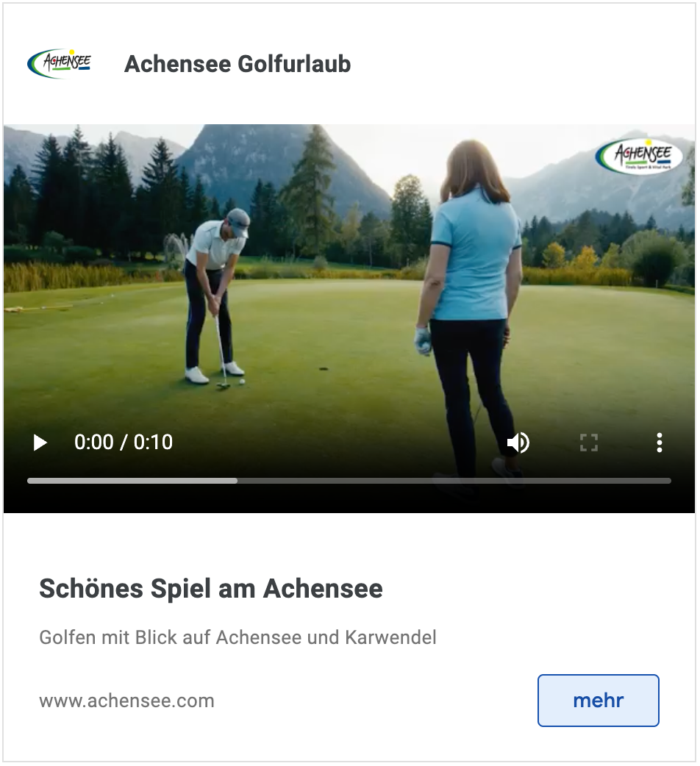Click the Achensee logo beside the ad title
Image resolution: width=700 pixels, height=766 pixels.
(x=59, y=63)
